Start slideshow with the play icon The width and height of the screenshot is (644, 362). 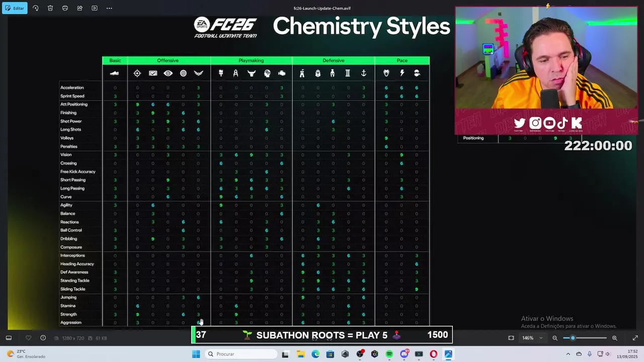pyautogui.click(x=95, y=8)
